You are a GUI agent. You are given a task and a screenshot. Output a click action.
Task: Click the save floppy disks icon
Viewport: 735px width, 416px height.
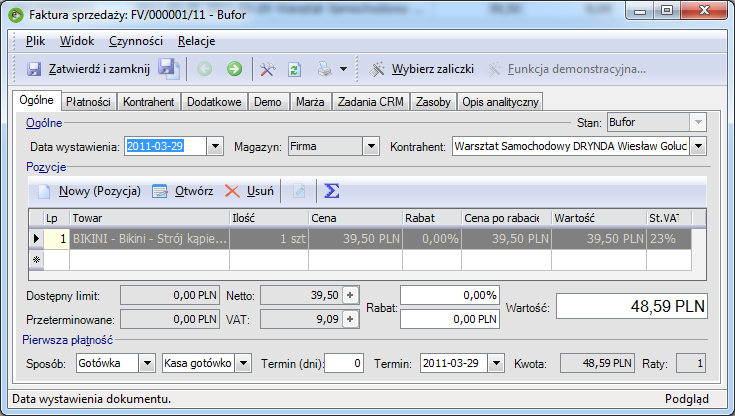(168, 69)
